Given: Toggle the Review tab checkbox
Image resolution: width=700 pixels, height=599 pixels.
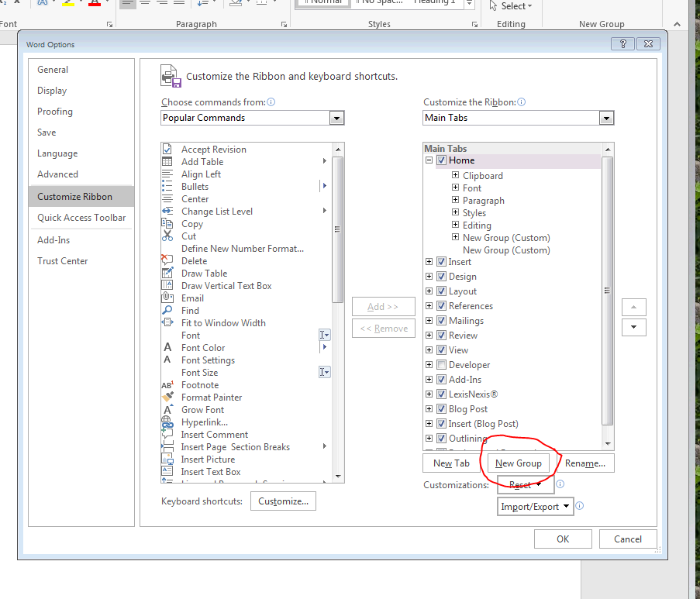Looking at the screenshot, I should click(442, 336).
